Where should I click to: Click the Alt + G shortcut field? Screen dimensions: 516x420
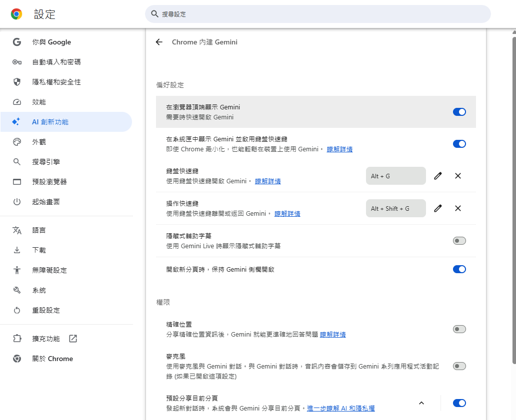pos(395,176)
